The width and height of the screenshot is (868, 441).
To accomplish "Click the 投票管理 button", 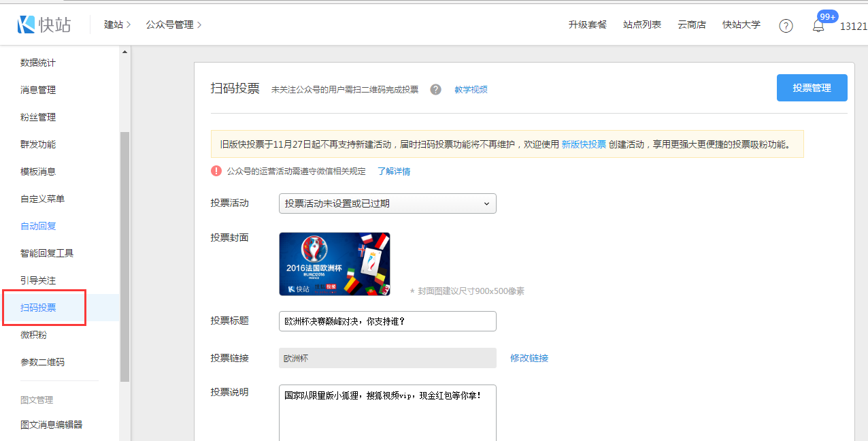I will coord(812,88).
